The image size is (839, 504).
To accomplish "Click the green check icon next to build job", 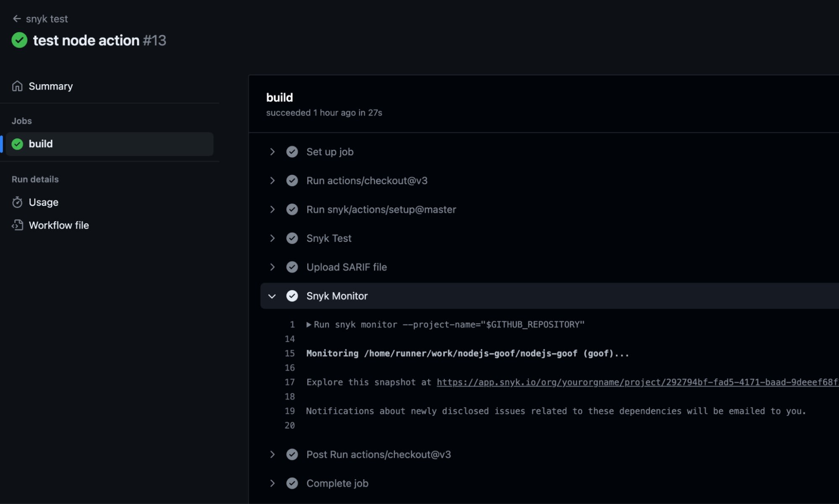I will pos(17,144).
